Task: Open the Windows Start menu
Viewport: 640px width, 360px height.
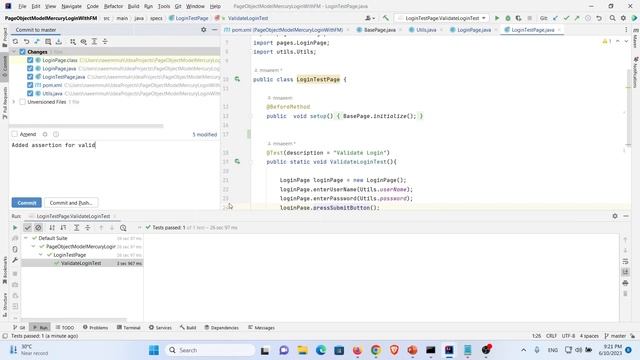Action: tap(154, 350)
